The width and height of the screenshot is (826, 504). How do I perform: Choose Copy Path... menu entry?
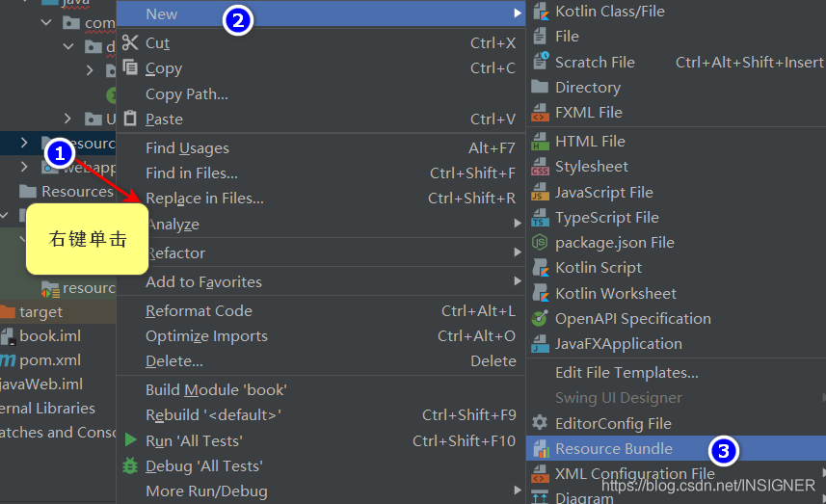click(320, 93)
